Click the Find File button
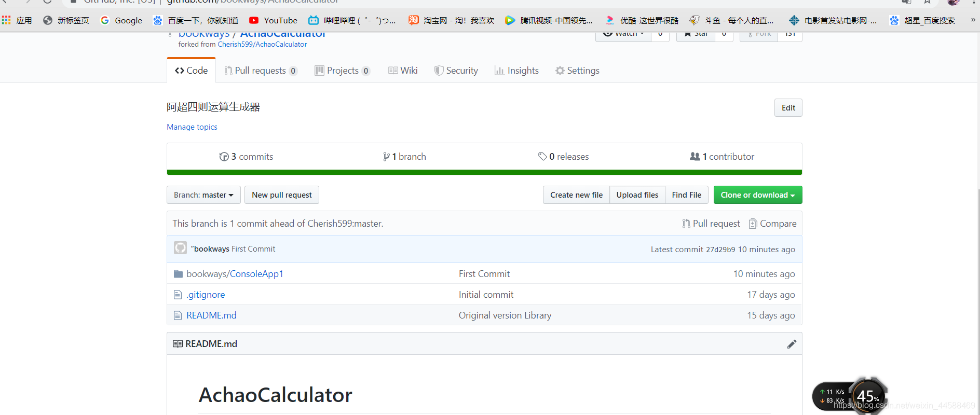The width and height of the screenshot is (980, 415). coord(686,195)
